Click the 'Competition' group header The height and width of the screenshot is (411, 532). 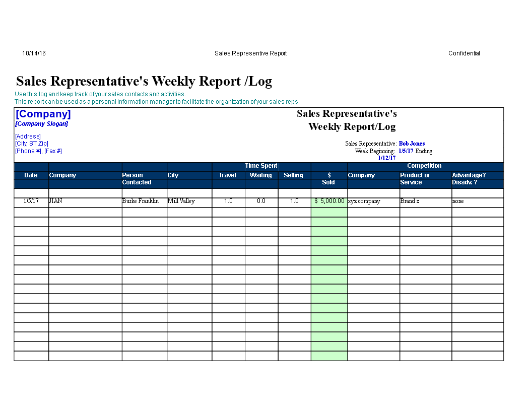[425, 166]
